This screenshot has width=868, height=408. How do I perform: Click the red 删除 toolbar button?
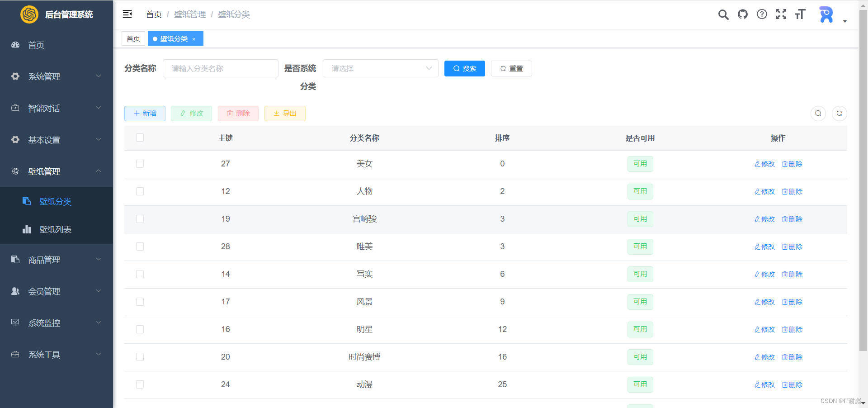pyautogui.click(x=238, y=113)
